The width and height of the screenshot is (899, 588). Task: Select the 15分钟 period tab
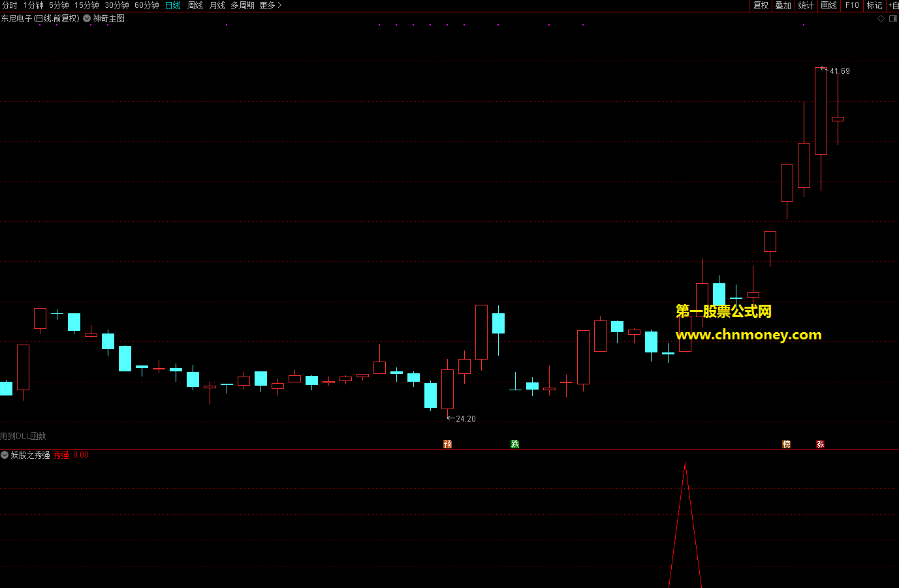[x=86, y=5]
